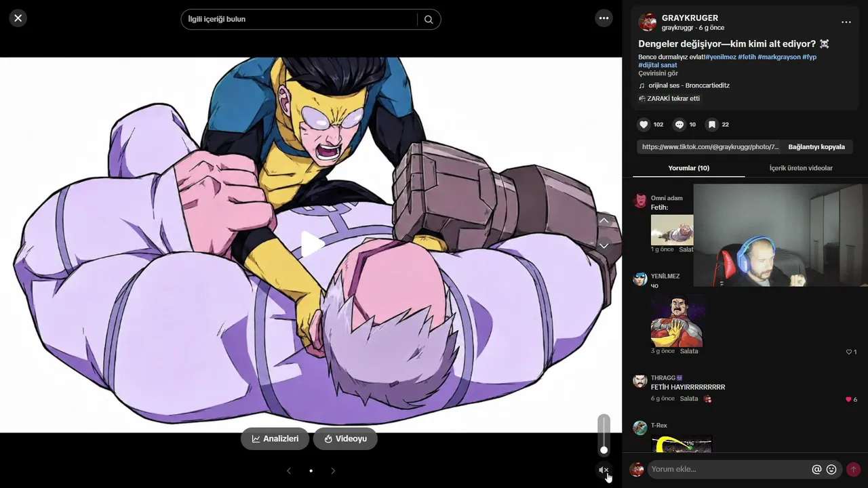Open the #fetih hashtag
Viewport: 868px width, 488px height.
tap(747, 57)
